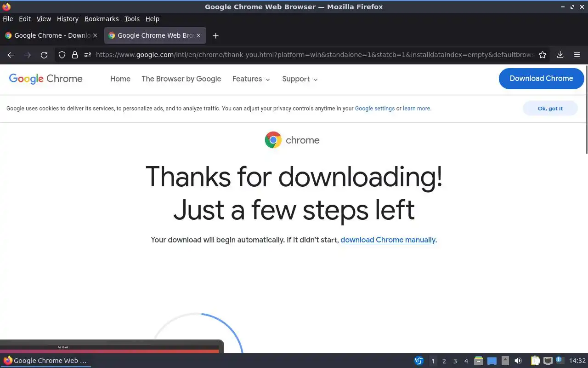Click the Google Chrome logo in page header
The image size is (588, 368).
coord(45,79)
